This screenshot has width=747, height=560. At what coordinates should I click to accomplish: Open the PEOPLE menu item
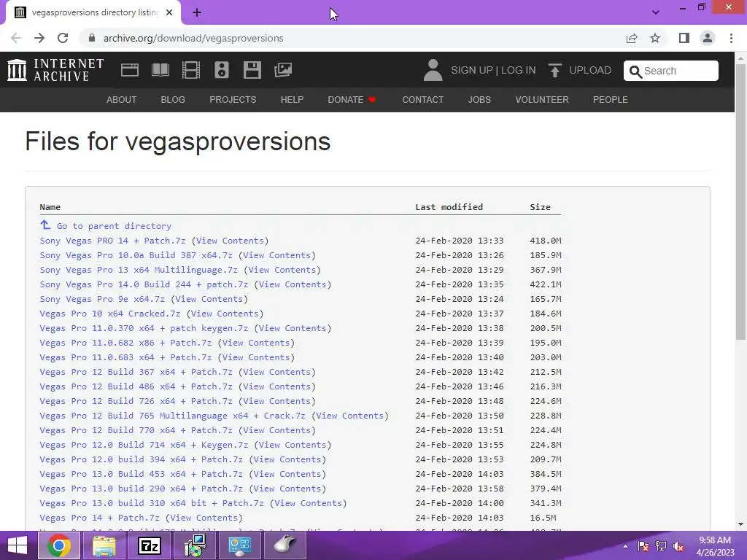click(611, 99)
